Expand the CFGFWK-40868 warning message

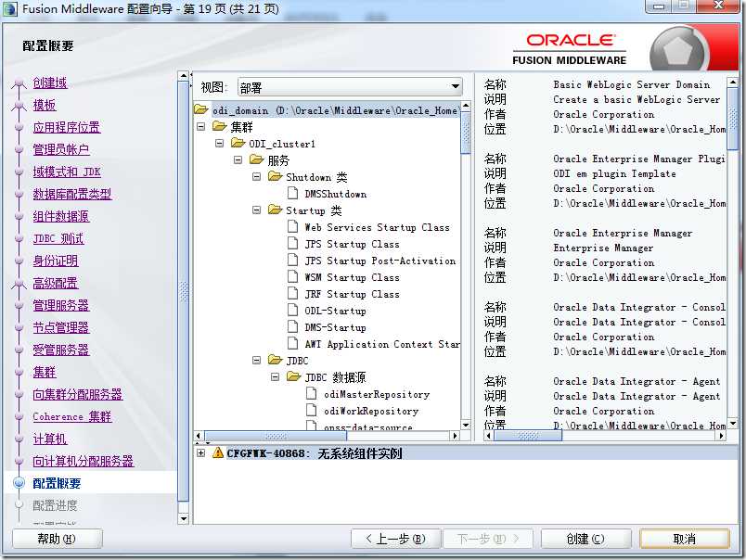(201, 453)
